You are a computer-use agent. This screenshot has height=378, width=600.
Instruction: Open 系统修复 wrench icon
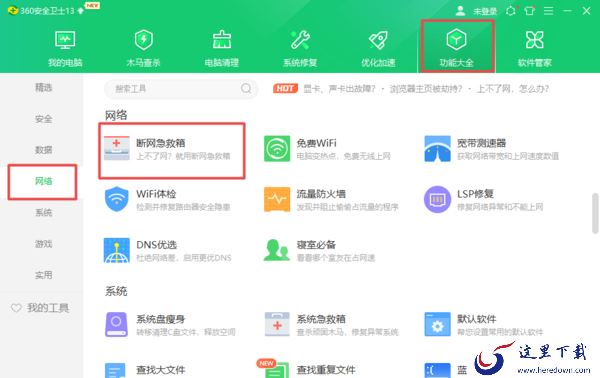[x=300, y=40]
